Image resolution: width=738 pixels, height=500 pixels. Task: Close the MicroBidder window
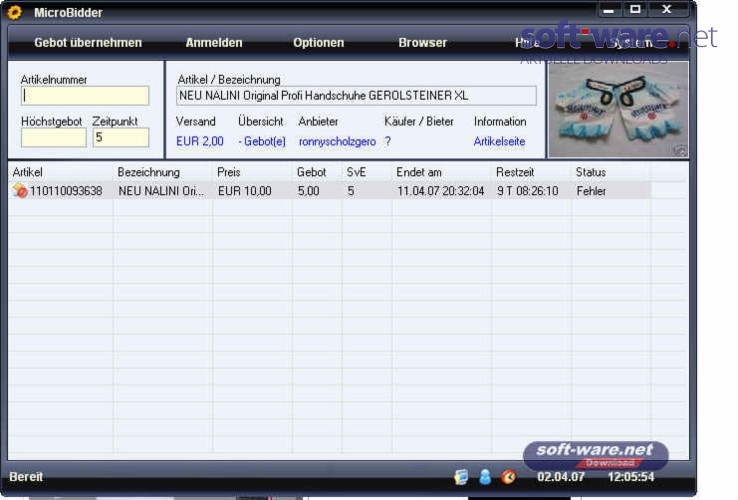[x=667, y=10]
